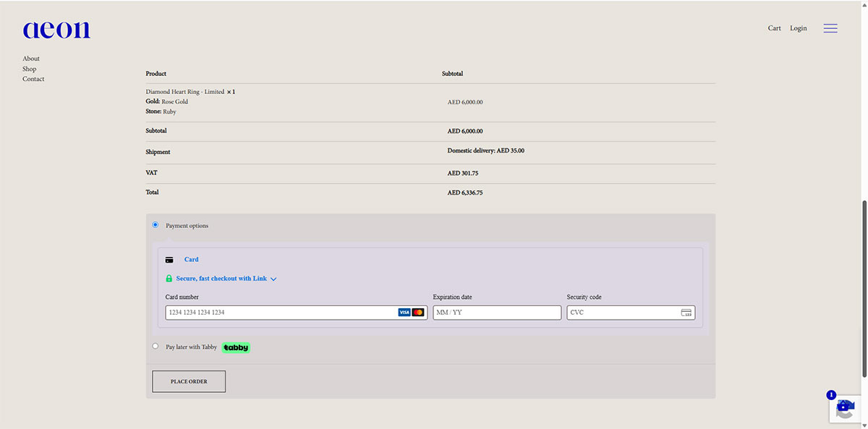Expand Secure, fast checkout with Link chevron

tap(273, 279)
